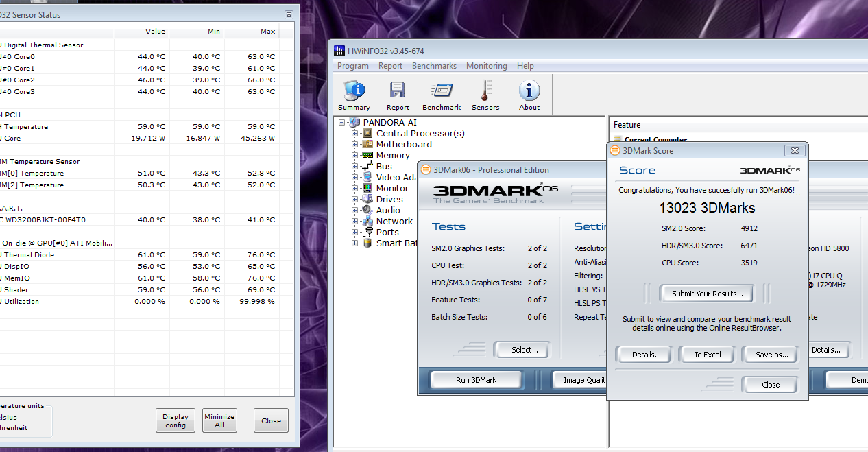Select the HDR/SM3.0 Score value 6471
The width and height of the screenshot is (868, 452).
point(749,246)
